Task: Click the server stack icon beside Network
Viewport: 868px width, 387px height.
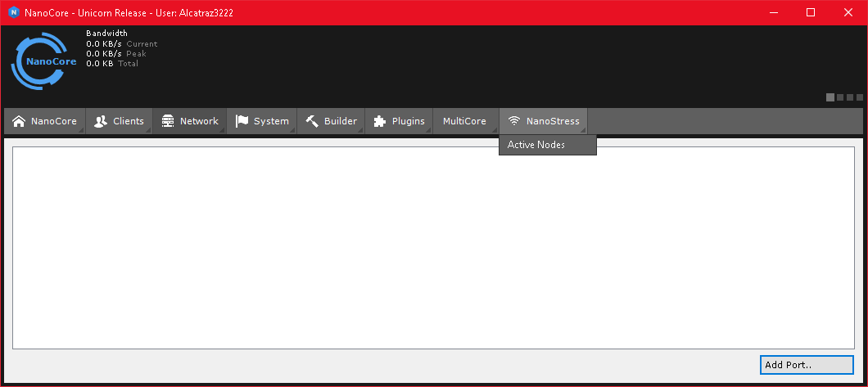Action: click(168, 121)
